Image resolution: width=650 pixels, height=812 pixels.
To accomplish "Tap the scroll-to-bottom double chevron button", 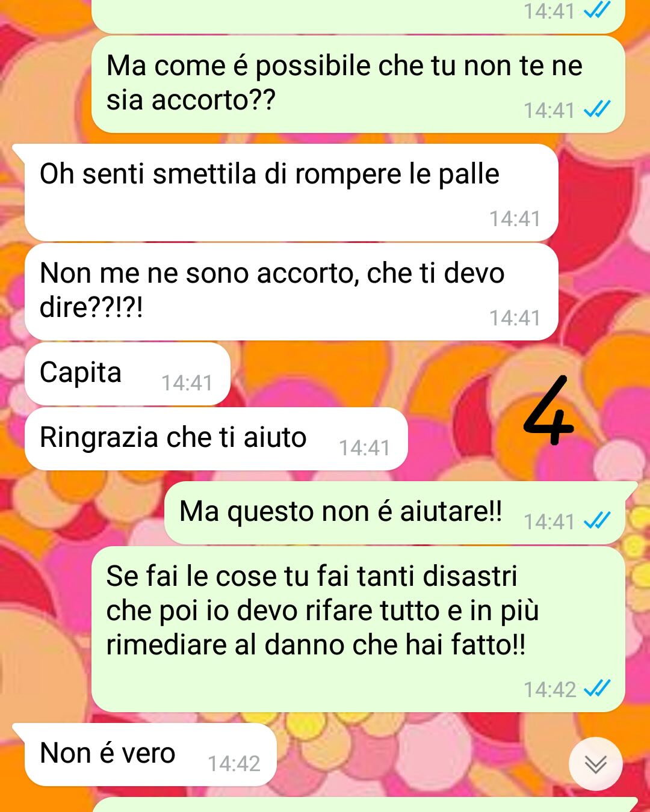I will click(x=595, y=764).
